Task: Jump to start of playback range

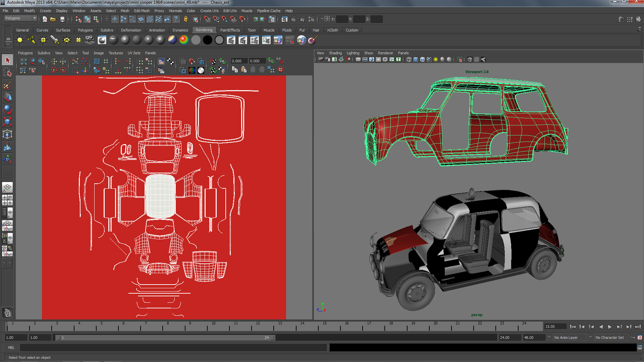Action: [573, 327]
